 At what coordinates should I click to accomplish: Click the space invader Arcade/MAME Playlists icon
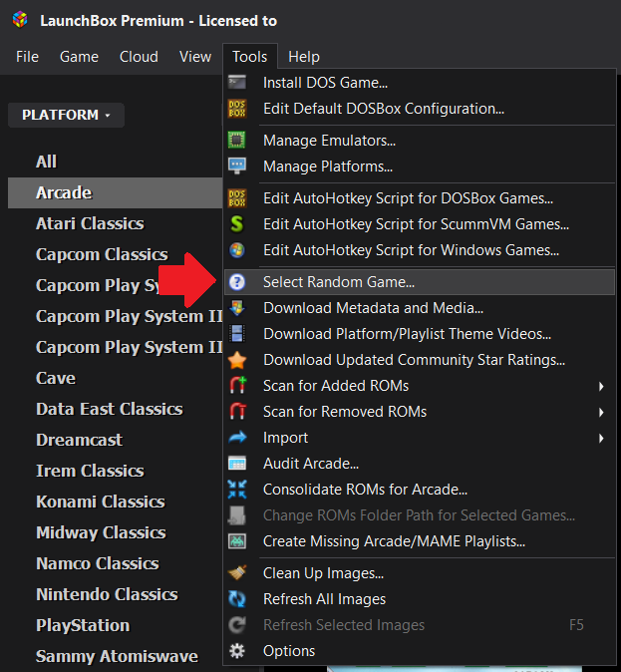(237, 541)
